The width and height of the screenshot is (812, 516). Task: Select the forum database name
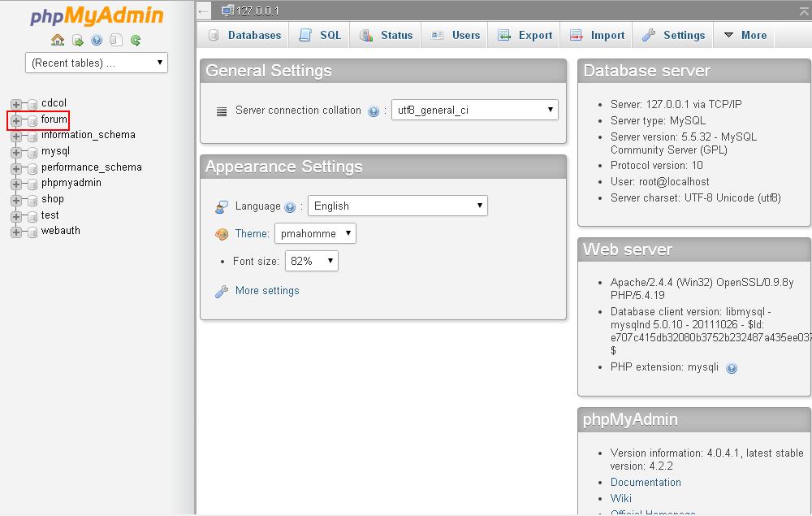(54, 119)
